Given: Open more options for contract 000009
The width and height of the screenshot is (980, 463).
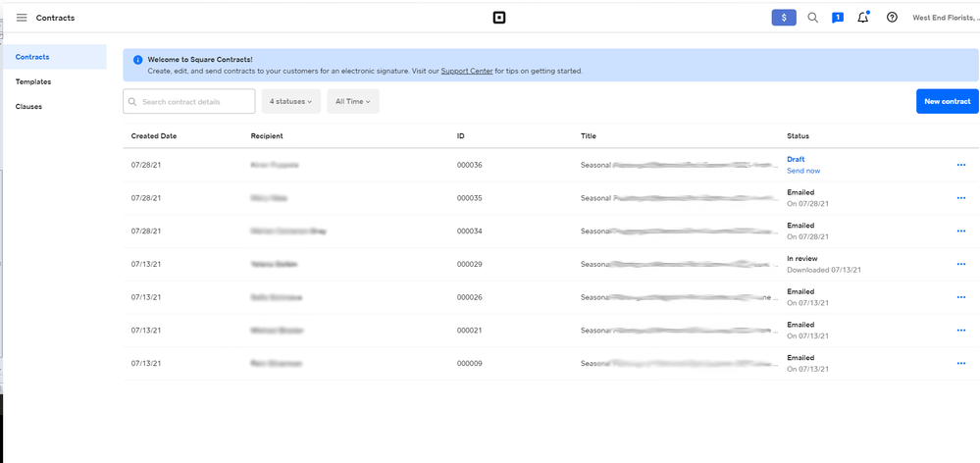Looking at the screenshot, I should [960, 363].
